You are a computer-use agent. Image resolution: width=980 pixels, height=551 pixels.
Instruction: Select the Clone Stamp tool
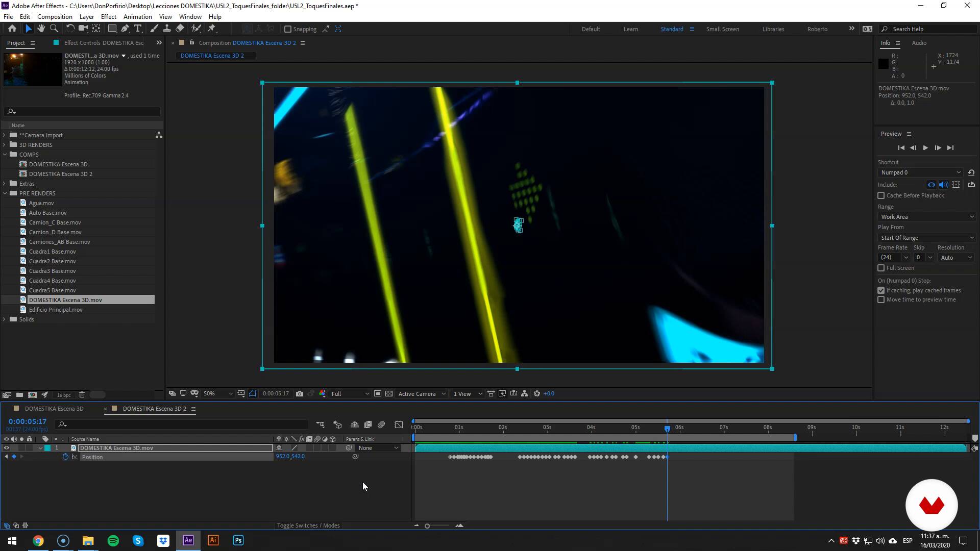[x=167, y=29]
